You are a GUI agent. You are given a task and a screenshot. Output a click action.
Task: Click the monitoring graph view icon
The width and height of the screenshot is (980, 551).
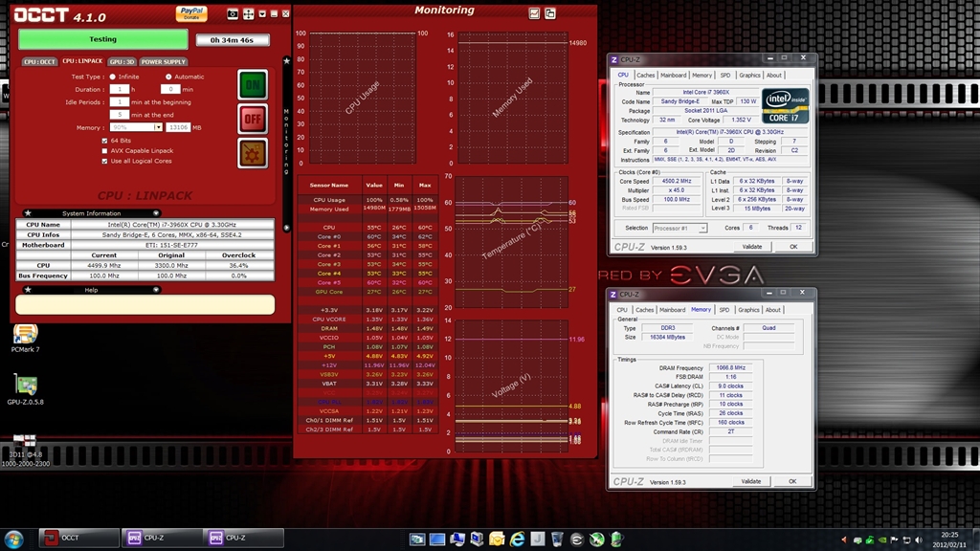coord(534,13)
